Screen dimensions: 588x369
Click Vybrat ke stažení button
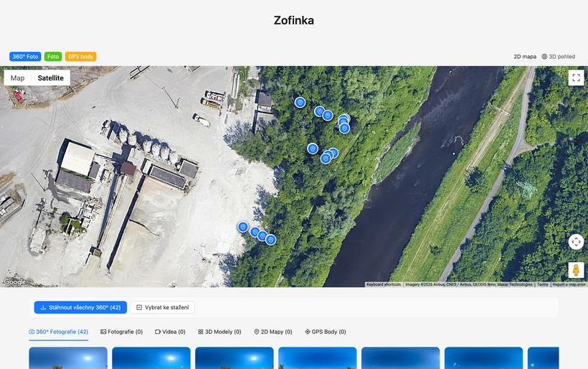point(162,307)
